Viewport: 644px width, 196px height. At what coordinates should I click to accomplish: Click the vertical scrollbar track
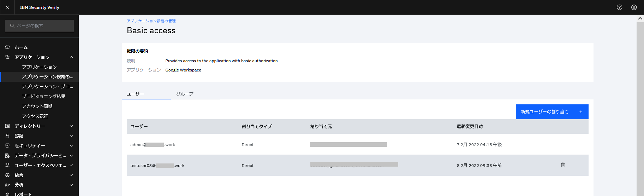640,109
